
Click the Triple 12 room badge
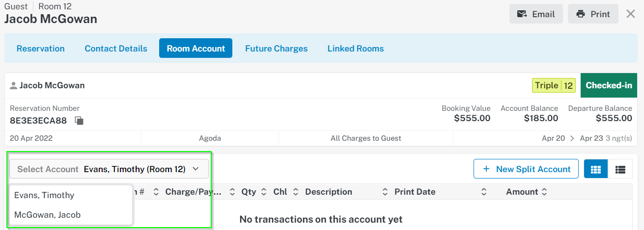coord(554,86)
